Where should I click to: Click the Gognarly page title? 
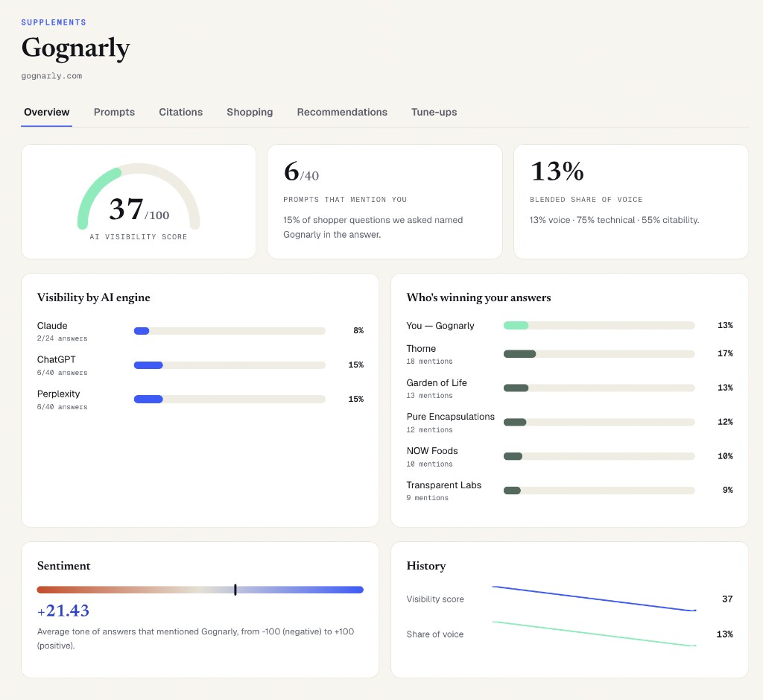click(75, 48)
